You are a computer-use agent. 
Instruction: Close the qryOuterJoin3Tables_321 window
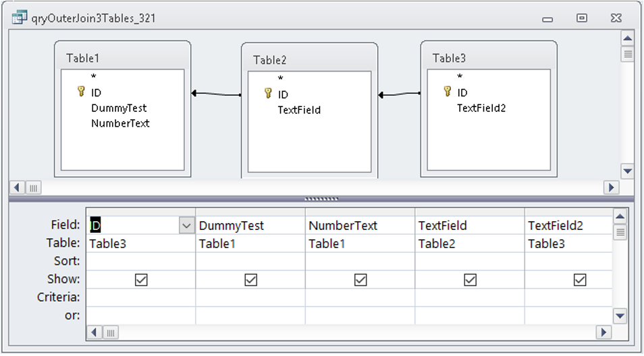(616, 18)
